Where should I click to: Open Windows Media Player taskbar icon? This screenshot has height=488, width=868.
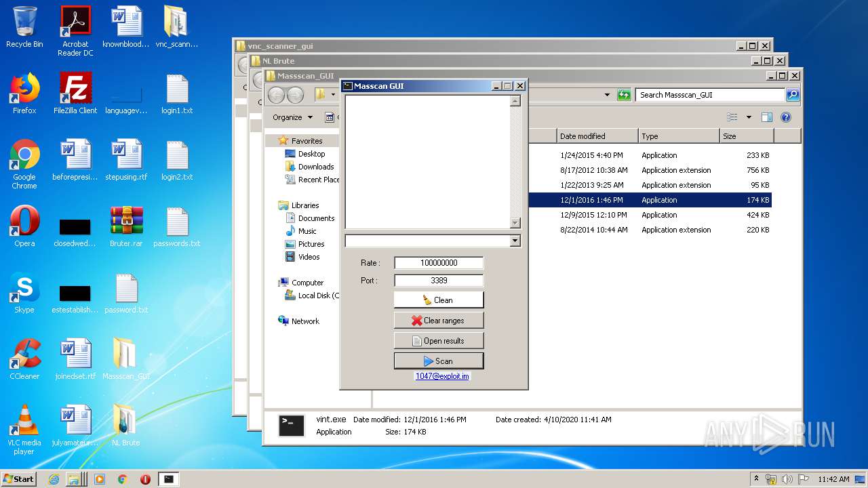[100, 479]
